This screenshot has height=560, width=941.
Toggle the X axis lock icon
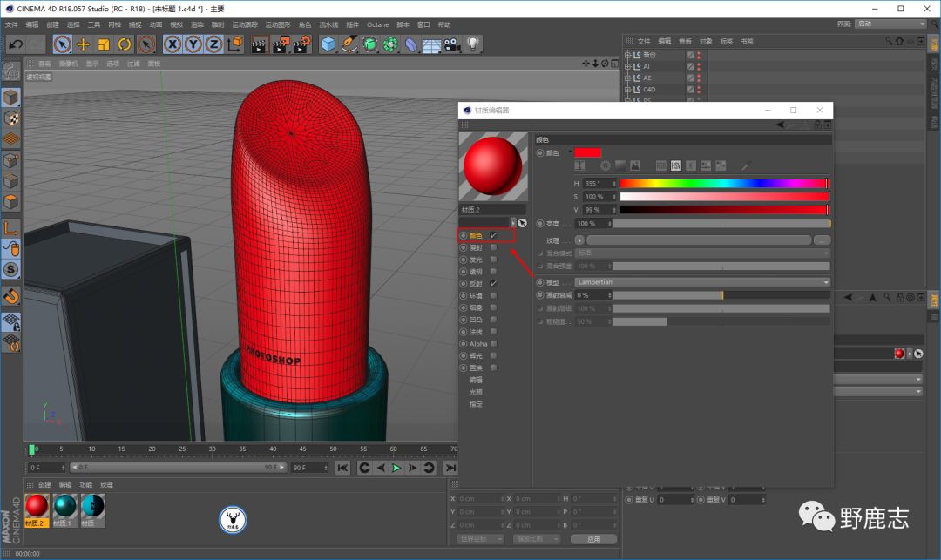173,44
